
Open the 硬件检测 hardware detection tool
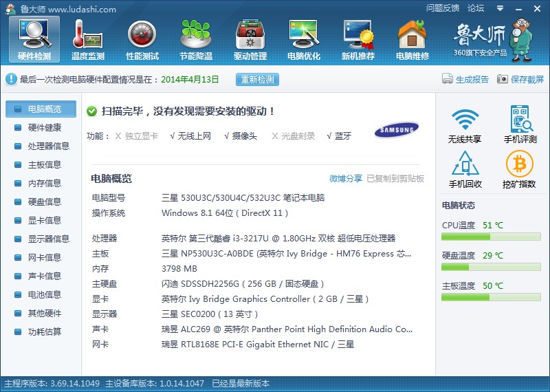(x=34, y=39)
